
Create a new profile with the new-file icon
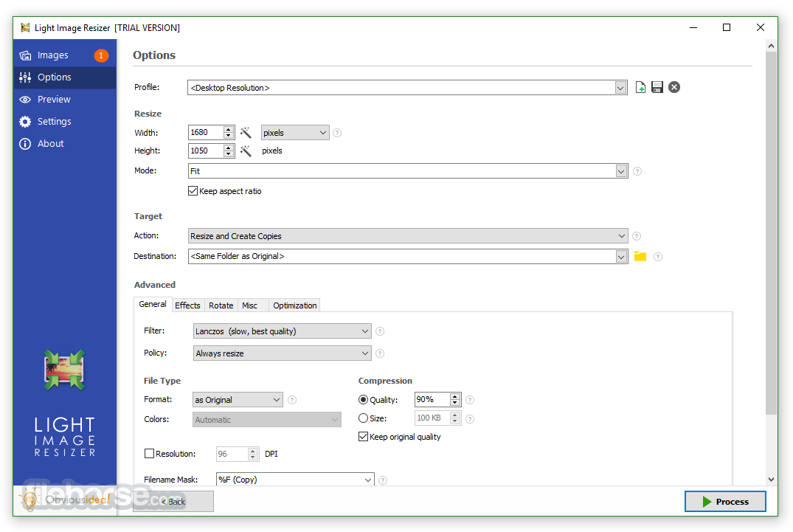pyautogui.click(x=640, y=87)
